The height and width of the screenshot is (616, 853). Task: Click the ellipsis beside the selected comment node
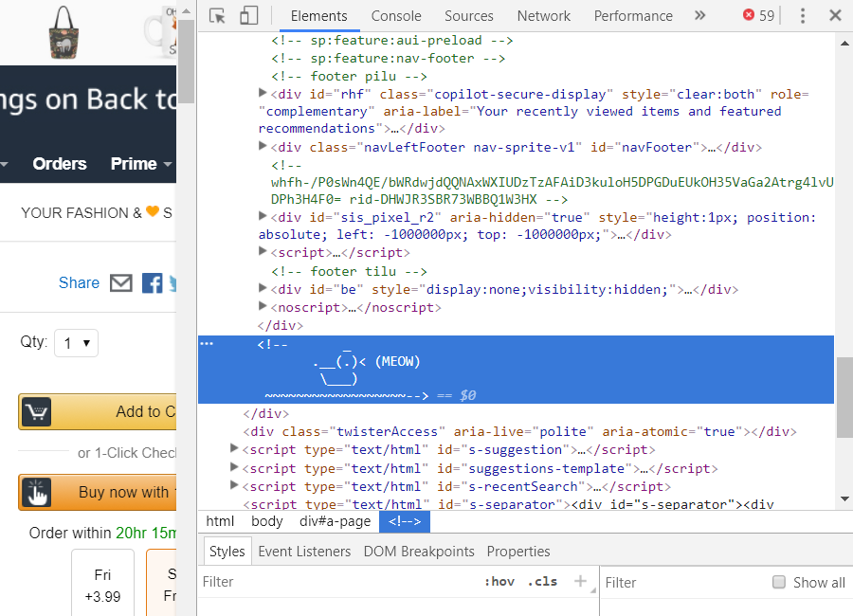(207, 345)
